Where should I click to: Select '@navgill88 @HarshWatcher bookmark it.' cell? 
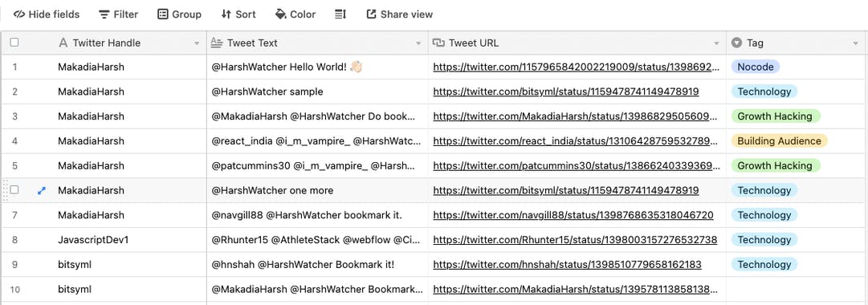(317, 215)
